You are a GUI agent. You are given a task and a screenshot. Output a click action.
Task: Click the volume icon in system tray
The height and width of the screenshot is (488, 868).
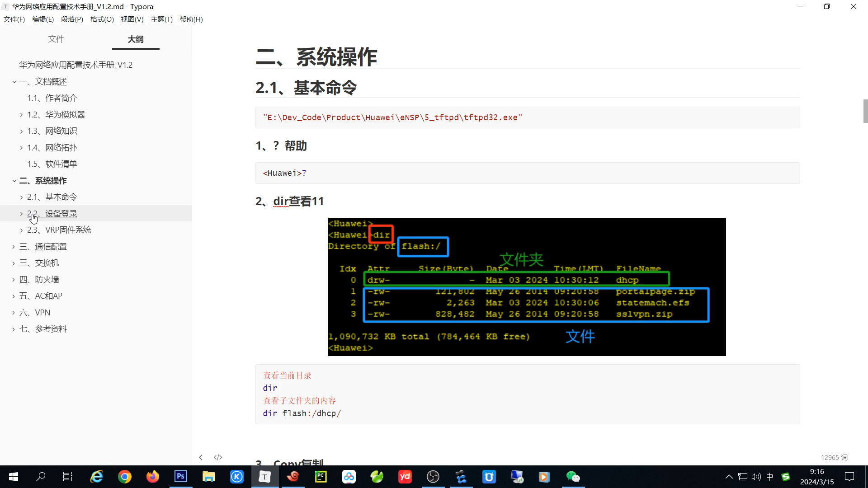[756, 477]
